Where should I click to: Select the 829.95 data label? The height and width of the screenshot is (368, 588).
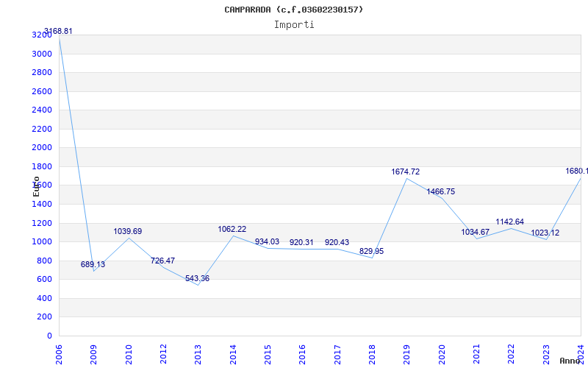point(371,251)
